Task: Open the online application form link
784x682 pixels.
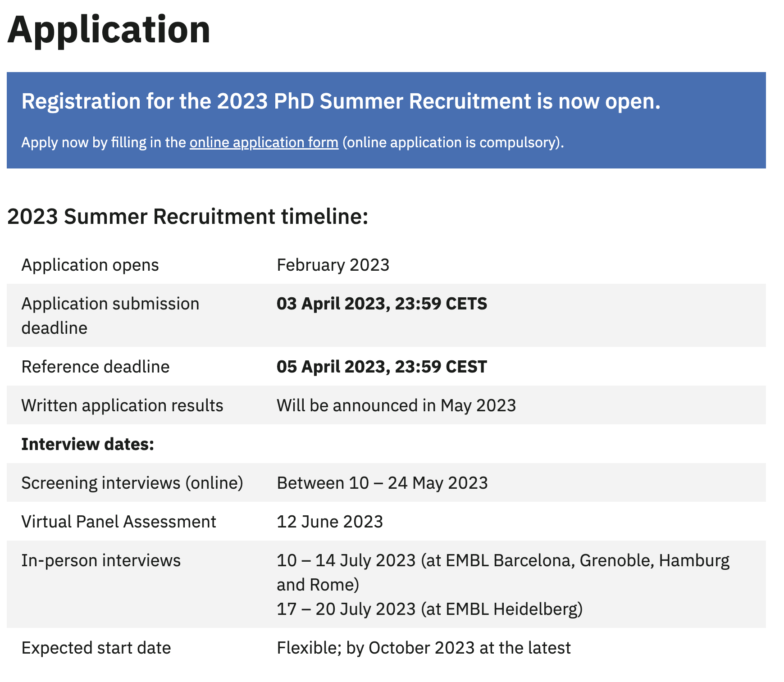Action: click(264, 142)
